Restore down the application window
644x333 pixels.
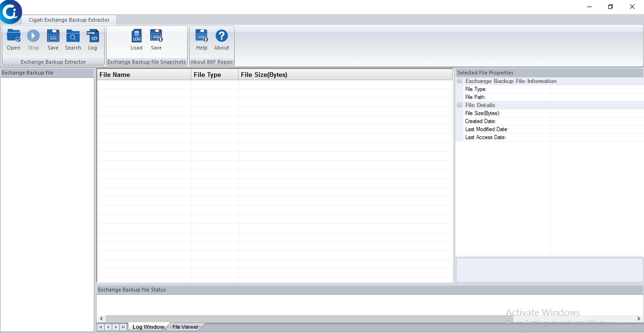click(611, 7)
